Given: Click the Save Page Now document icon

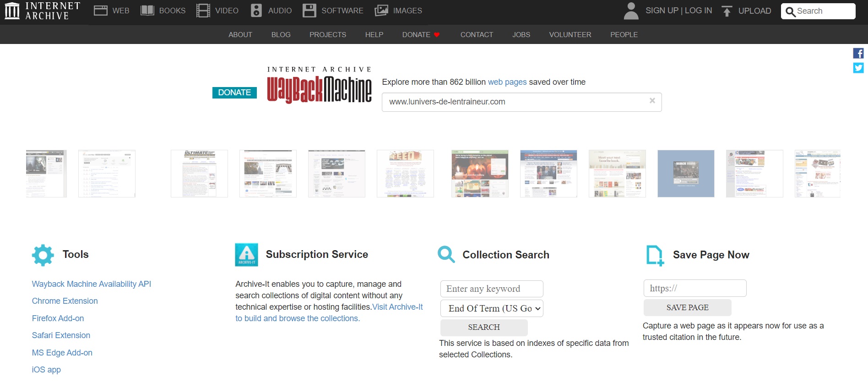Looking at the screenshot, I should point(655,256).
